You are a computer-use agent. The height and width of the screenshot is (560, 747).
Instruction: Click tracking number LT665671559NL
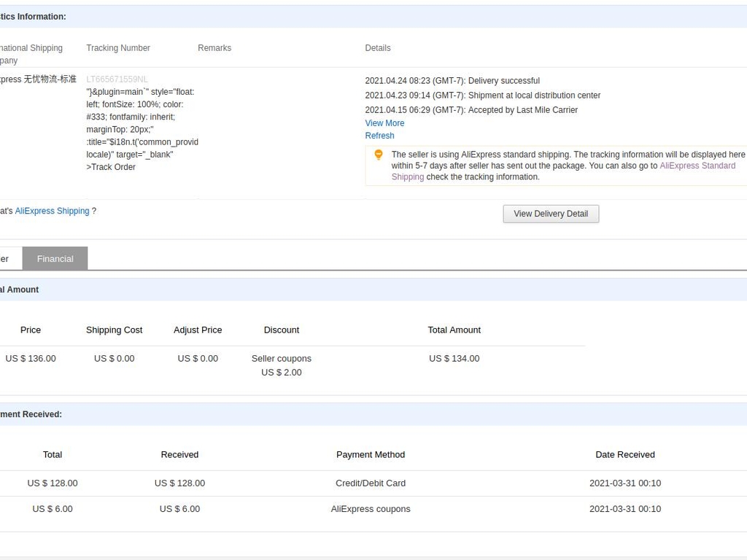pyautogui.click(x=117, y=79)
